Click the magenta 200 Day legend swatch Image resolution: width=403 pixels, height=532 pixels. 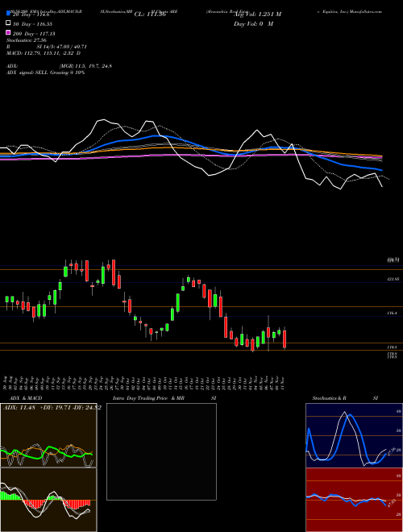pyautogui.click(x=8, y=33)
